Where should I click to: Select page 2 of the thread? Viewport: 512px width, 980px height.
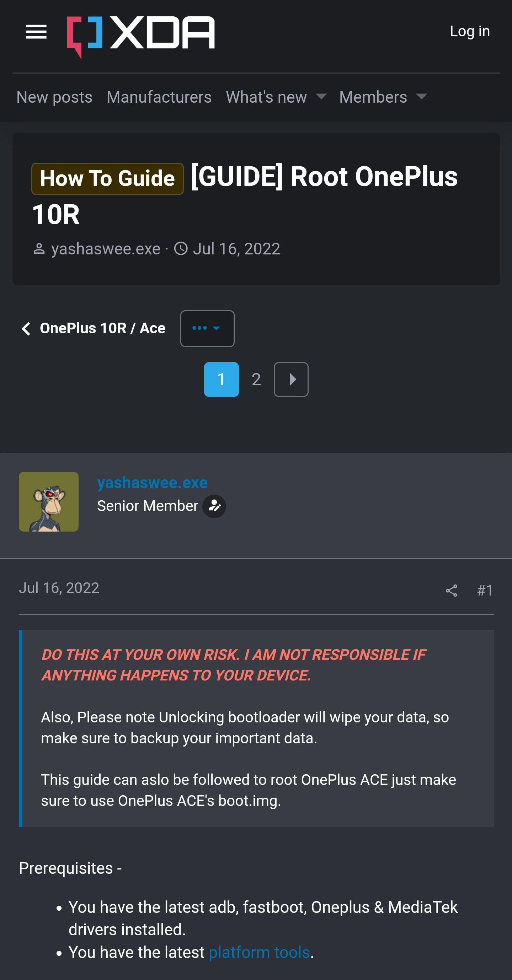[x=256, y=379]
